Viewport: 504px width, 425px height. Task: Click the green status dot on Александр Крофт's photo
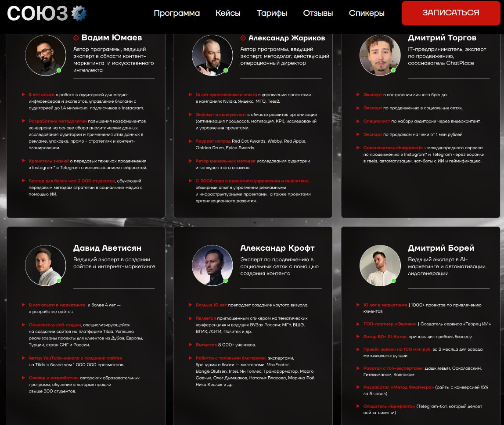(x=226, y=281)
